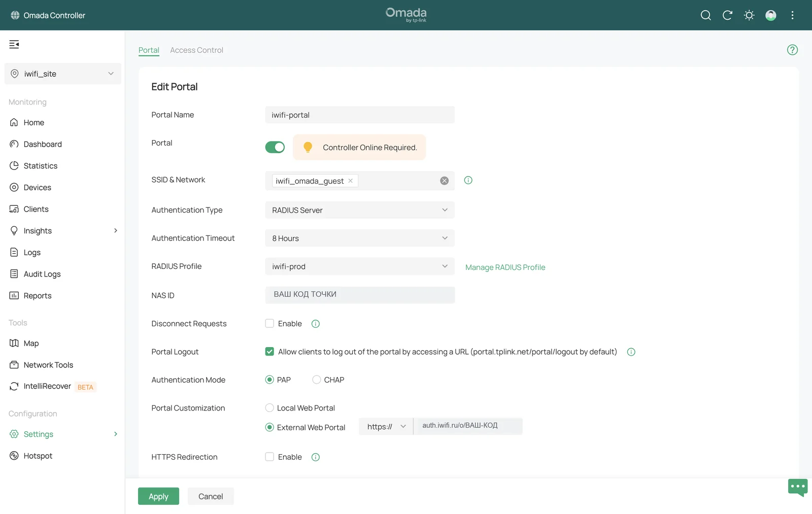Click the Cancel button
The height and width of the screenshot is (514, 812).
[x=211, y=496]
